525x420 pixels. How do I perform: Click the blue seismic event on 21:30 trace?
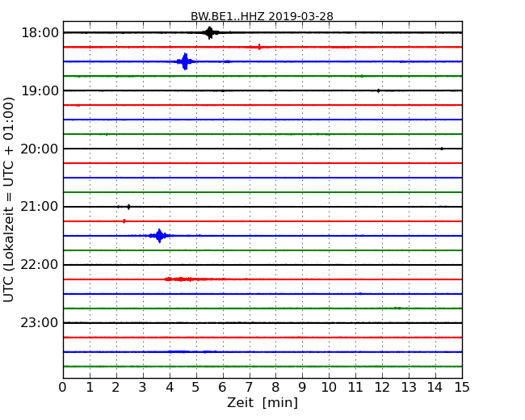tap(159, 236)
